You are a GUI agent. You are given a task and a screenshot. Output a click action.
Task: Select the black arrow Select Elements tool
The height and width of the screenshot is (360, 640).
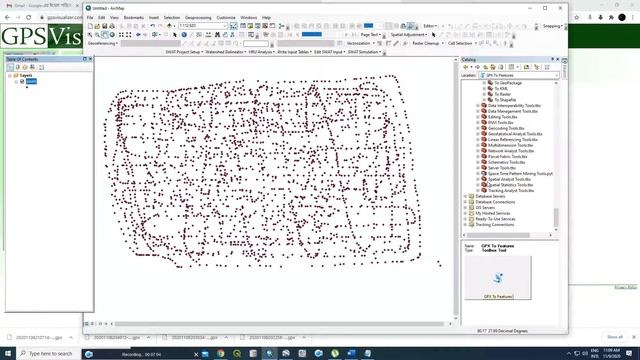pos(175,35)
